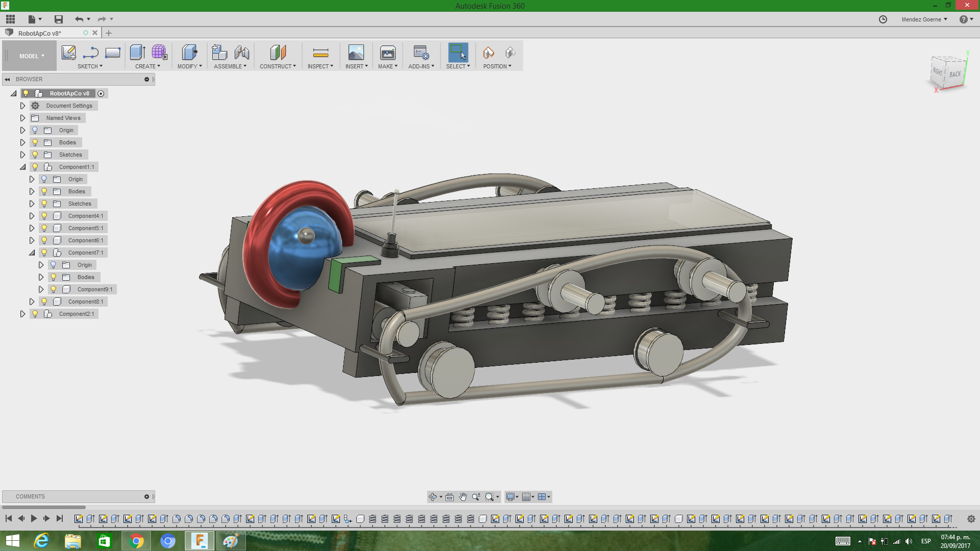
Task: Expand the Component2:1 node
Action: click(22, 314)
